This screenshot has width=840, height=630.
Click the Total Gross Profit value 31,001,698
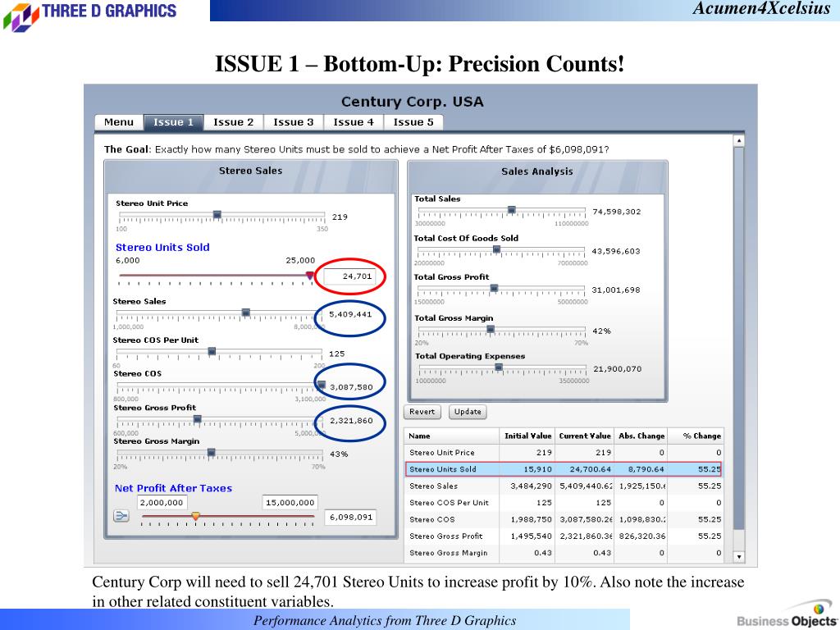615,290
